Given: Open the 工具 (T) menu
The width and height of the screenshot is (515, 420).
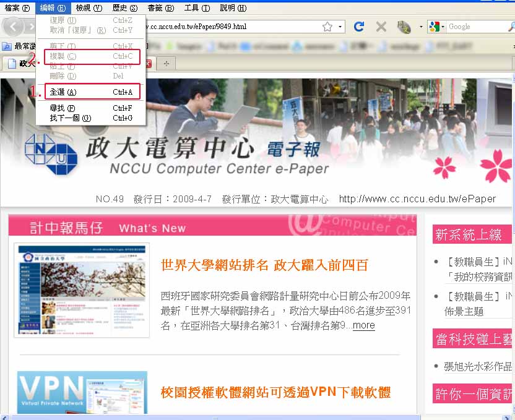Looking at the screenshot, I should 197,8.
